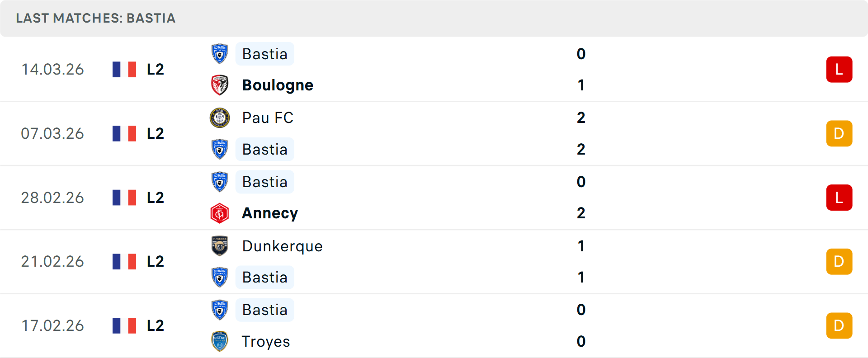Click the red L badge for Boulogne match
The width and height of the screenshot is (868, 358).
(839, 70)
